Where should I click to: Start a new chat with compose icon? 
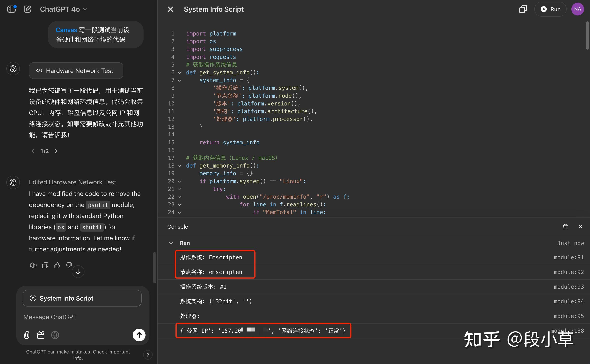click(x=27, y=9)
